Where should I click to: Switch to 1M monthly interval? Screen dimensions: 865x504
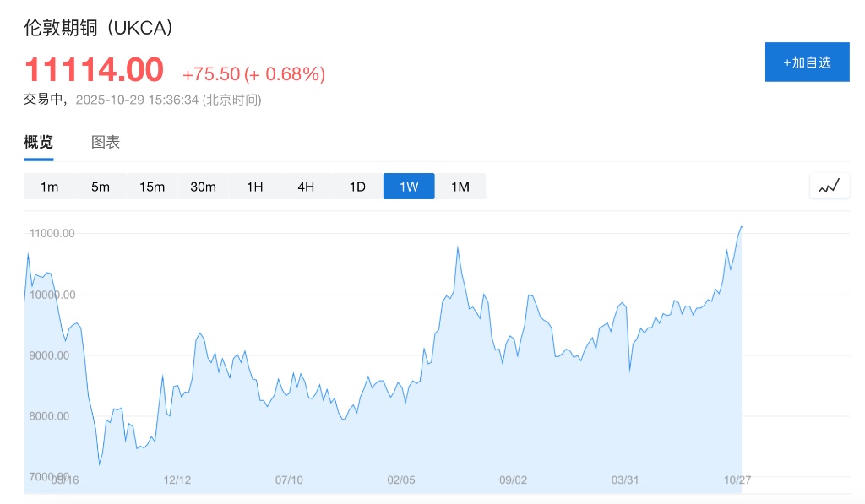460,187
